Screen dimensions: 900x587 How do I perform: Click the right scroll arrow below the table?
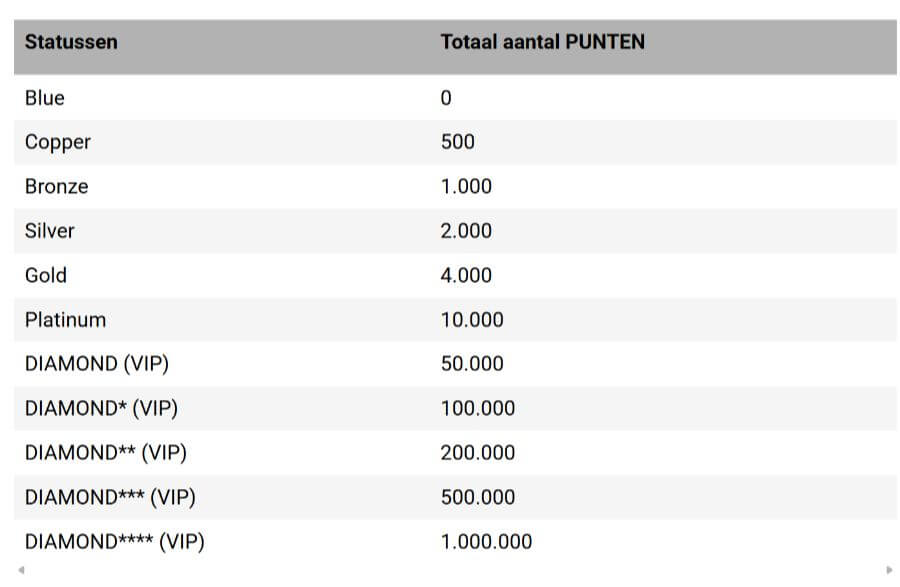pos(889,570)
